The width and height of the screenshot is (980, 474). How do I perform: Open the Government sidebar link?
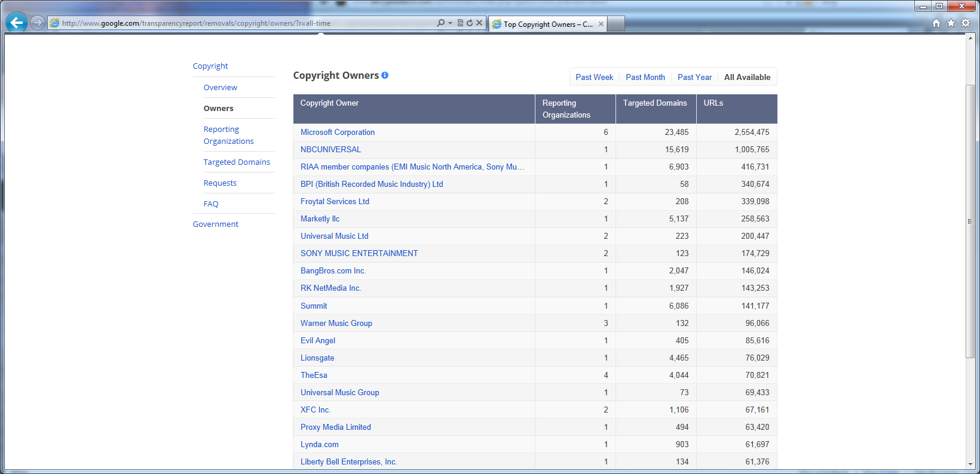[x=216, y=224]
